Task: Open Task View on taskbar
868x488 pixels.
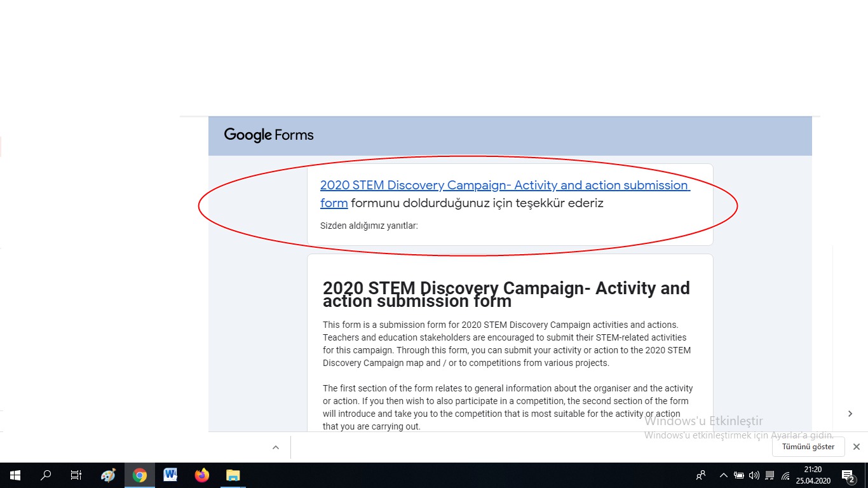Action: point(76,475)
